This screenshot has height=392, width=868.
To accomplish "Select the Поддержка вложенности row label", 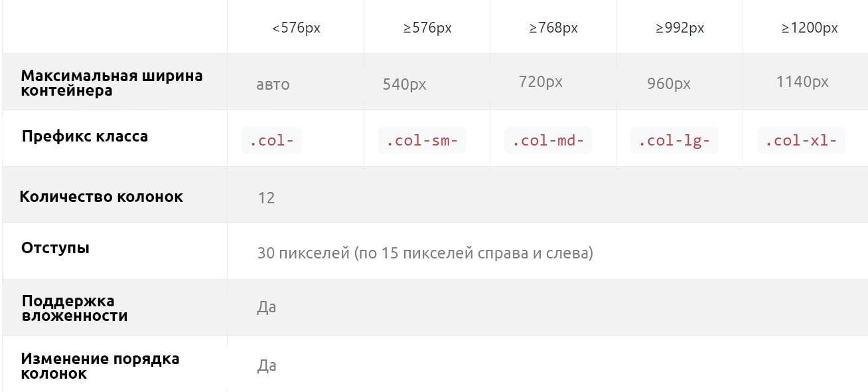I will (x=74, y=308).
